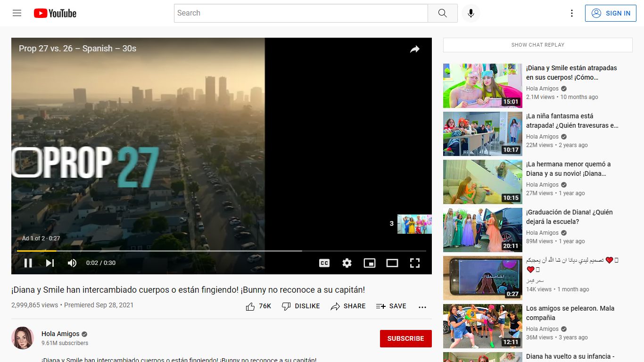This screenshot has width=644, height=362.
Task: Enter full screen mode
Action: point(415,263)
